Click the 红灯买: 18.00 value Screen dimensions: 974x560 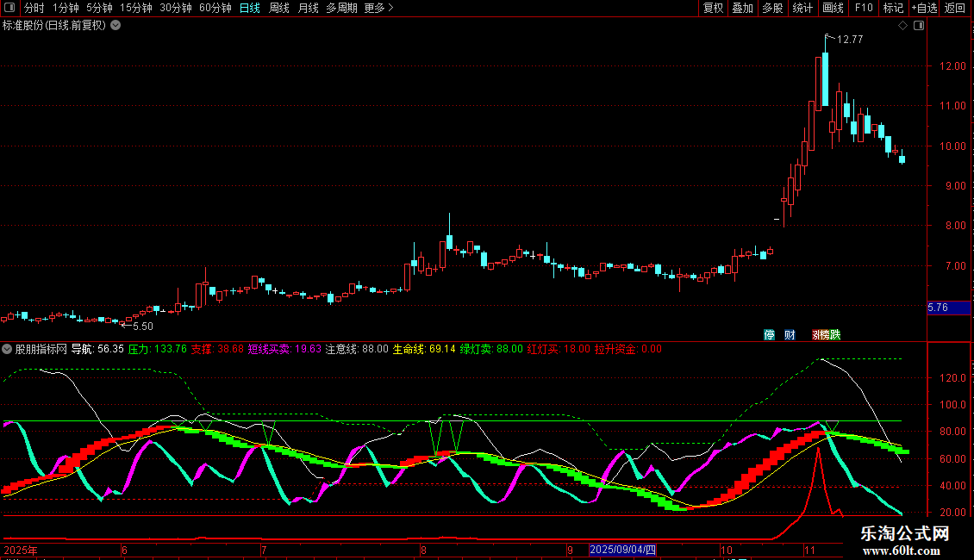pyautogui.click(x=559, y=349)
